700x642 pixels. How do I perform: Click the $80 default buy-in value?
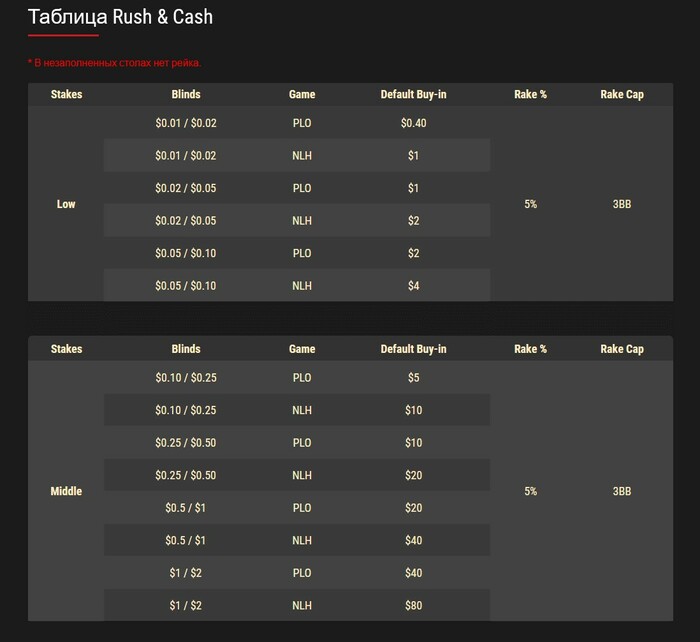[413, 606]
